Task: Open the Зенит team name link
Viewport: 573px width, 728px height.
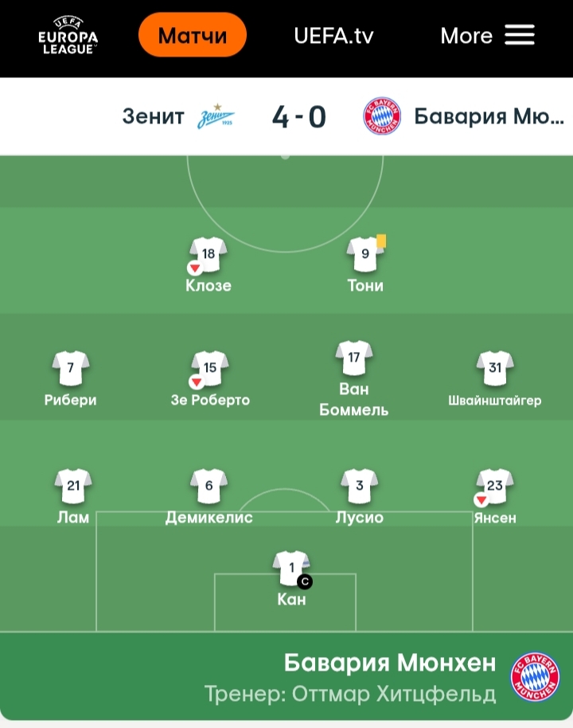Action: click(x=153, y=116)
